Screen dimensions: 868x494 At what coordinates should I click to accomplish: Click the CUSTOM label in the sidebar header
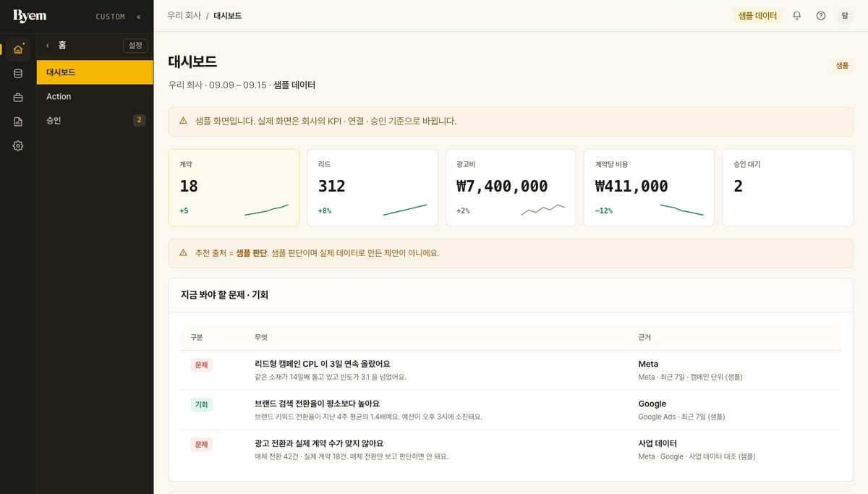coord(111,17)
